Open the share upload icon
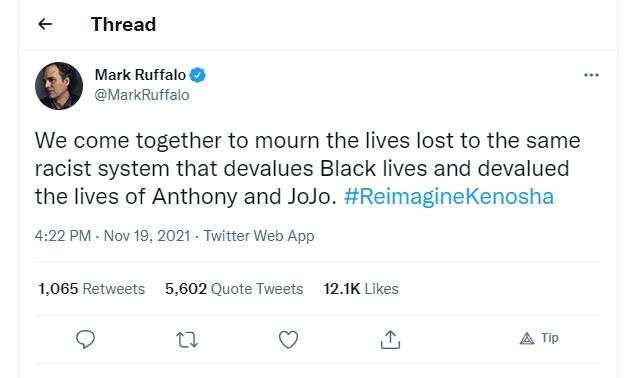This screenshot has width=634, height=378. (390, 339)
